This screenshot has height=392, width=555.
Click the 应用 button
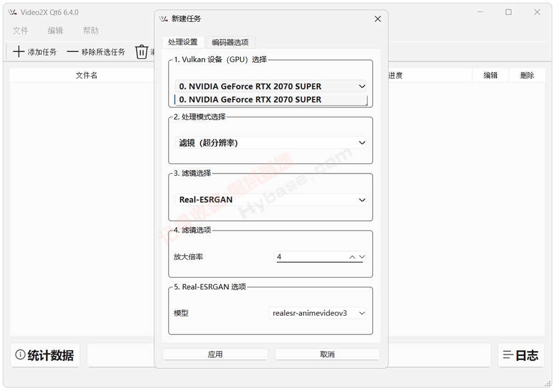(215, 354)
